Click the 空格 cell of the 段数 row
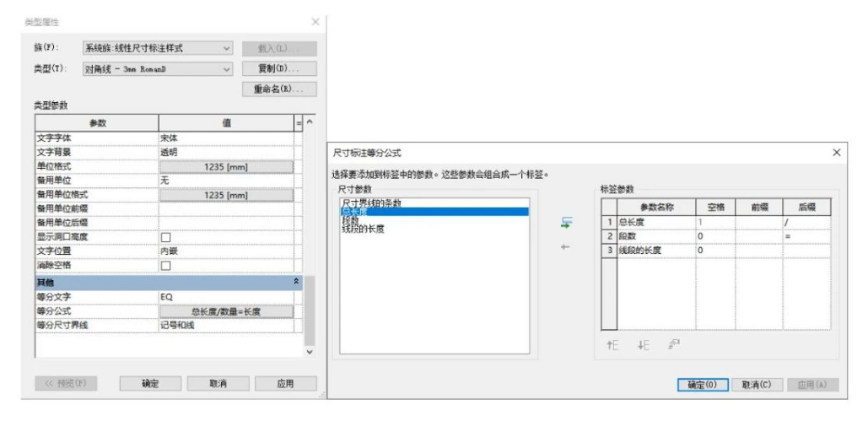Viewport: 868px width, 421px height. 715,236
